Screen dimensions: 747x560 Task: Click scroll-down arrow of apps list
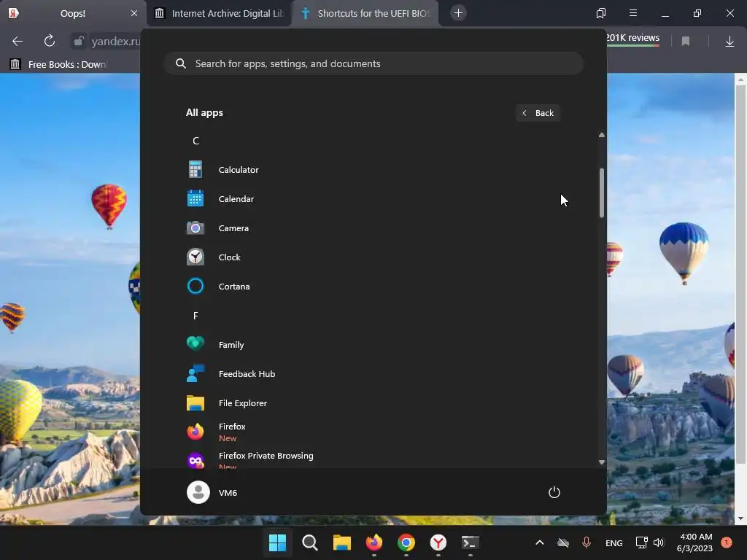pos(602,462)
